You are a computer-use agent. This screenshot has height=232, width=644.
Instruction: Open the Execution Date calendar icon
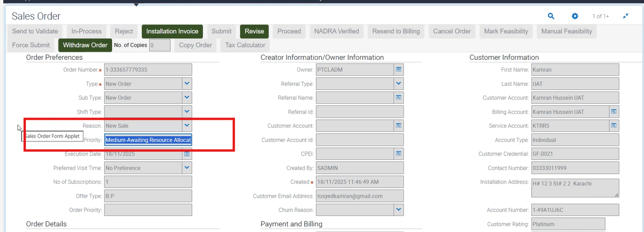pyautogui.click(x=187, y=154)
